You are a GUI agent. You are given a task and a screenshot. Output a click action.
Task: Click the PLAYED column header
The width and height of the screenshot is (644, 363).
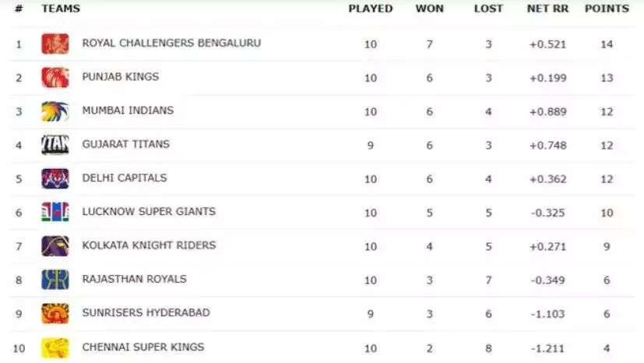[x=371, y=9]
